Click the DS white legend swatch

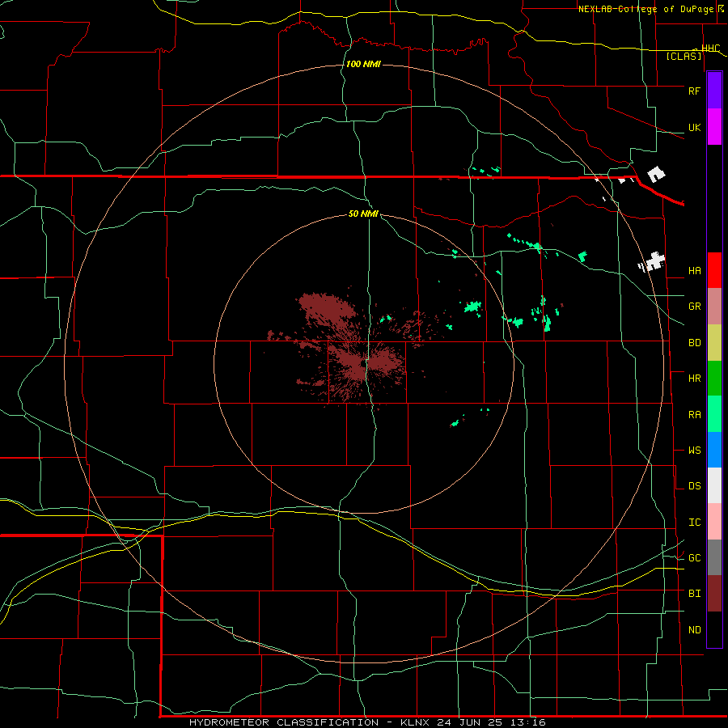click(x=714, y=485)
